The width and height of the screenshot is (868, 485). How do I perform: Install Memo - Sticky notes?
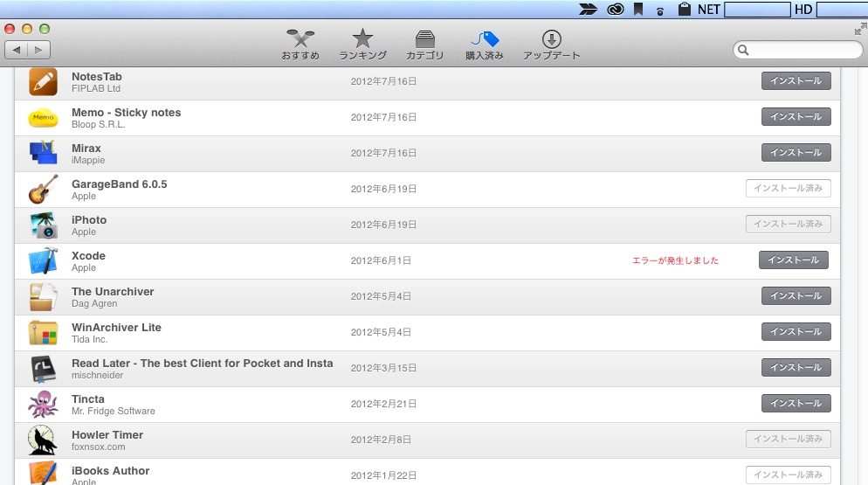pos(796,117)
